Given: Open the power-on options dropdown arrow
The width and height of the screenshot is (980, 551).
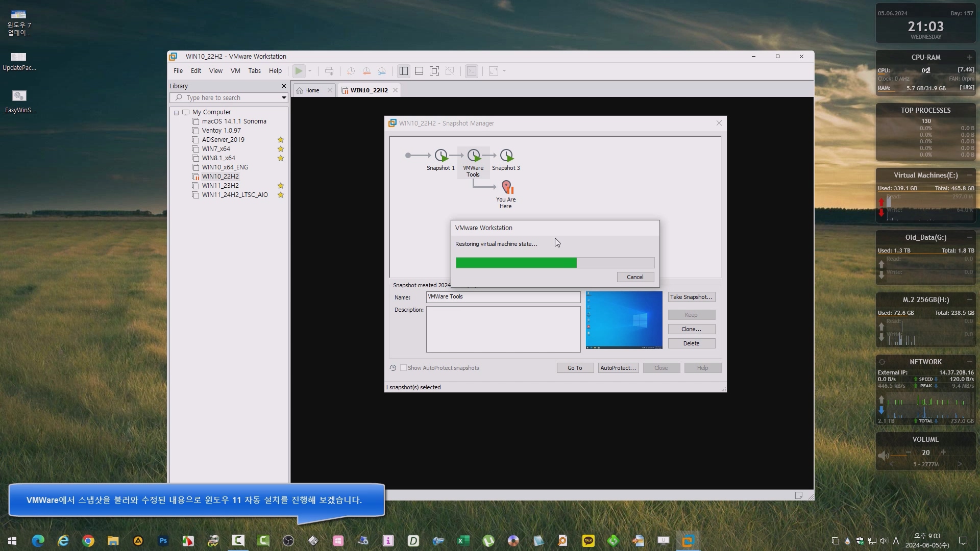Looking at the screenshot, I should coord(310,71).
